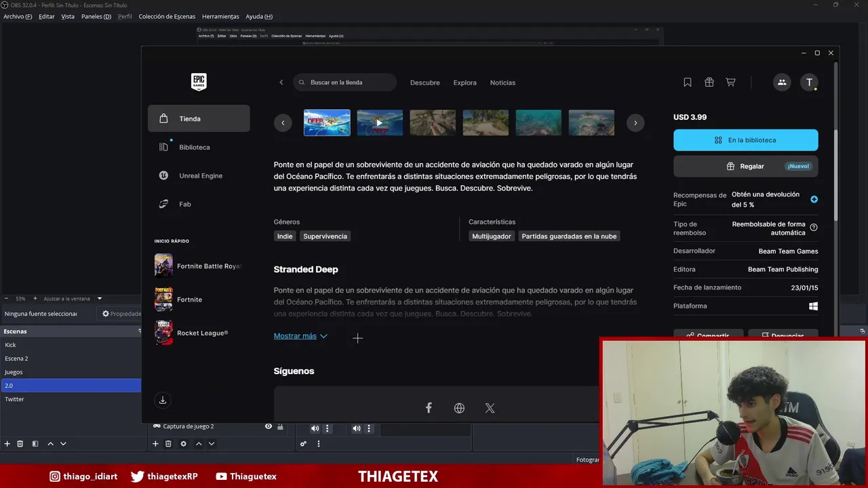Click the blue plus icon beside Epic rewards
This screenshot has height=488, width=868.
pyautogui.click(x=814, y=199)
